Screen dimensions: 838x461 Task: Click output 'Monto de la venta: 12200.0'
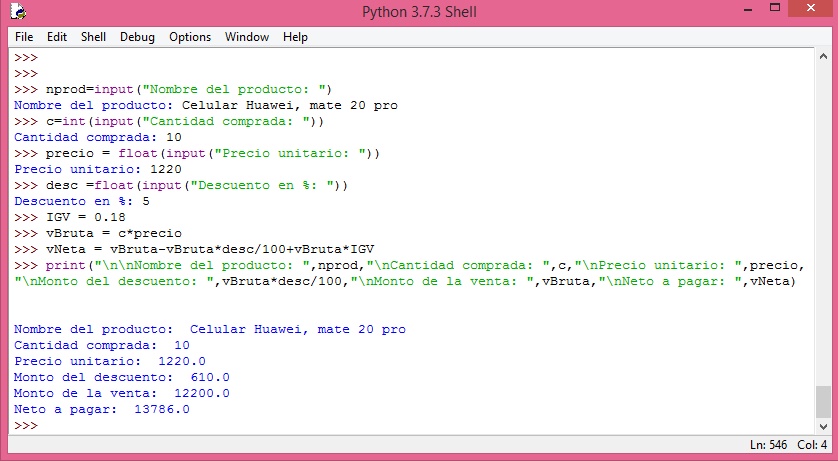[122, 394]
